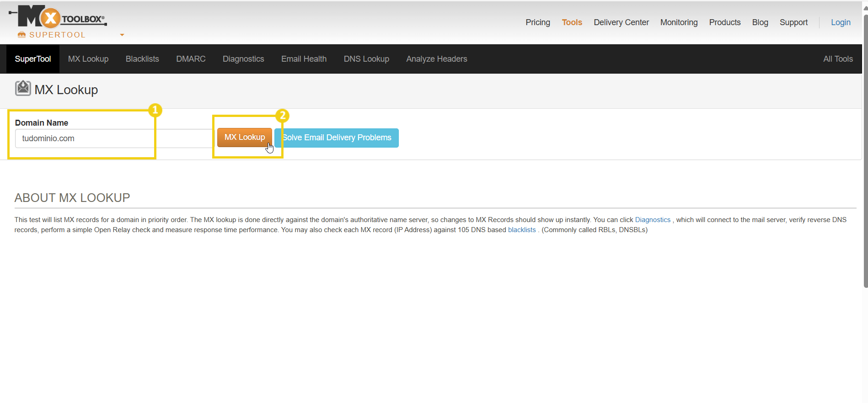Click the orange MX Lookup button
Image resolution: width=868 pixels, height=403 pixels.
tap(245, 138)
